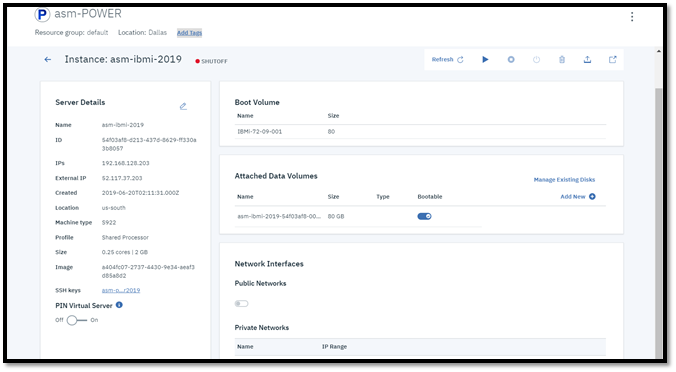Screen dimensions: 676x372
Task: Open the three-dot overflow menu
Action: click(632, 16)
